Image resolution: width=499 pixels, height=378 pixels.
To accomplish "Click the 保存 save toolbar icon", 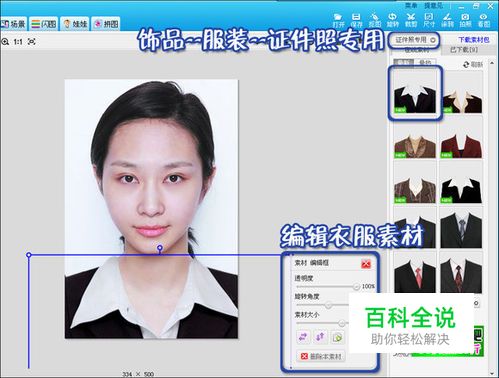I will (x=356, y=20).
